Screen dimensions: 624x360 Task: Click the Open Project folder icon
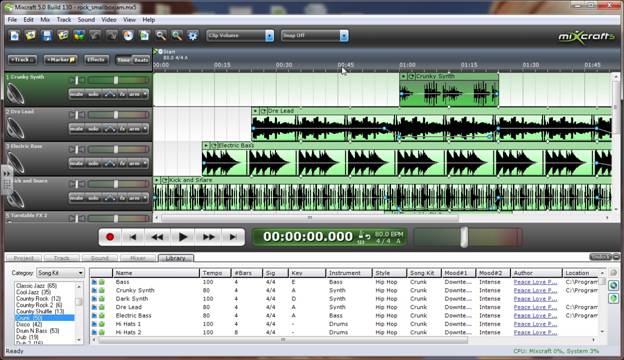click(31, 36)
